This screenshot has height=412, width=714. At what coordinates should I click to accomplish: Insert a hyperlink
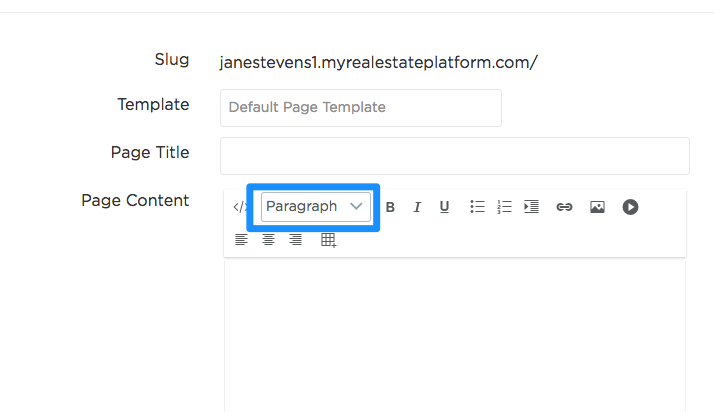point(564,207)
